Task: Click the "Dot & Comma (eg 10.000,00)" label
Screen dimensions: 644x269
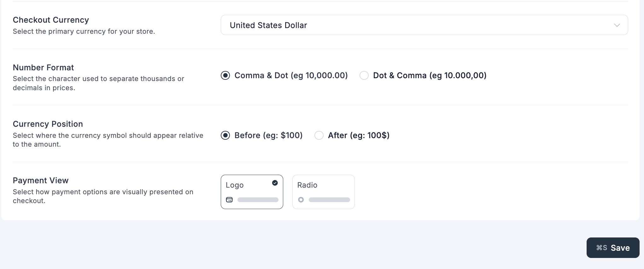Action: click(430, 75)
